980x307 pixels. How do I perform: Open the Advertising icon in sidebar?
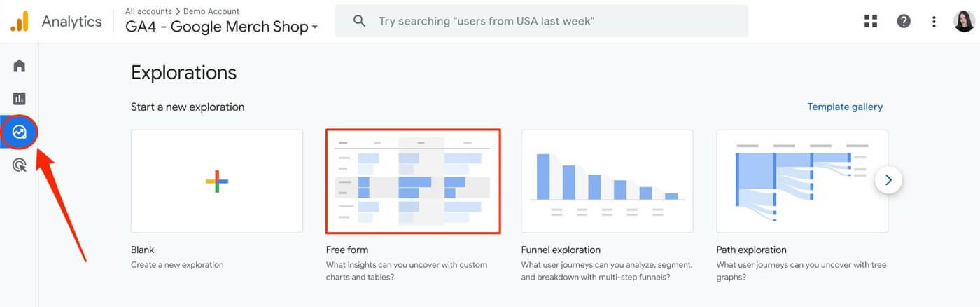20,165
